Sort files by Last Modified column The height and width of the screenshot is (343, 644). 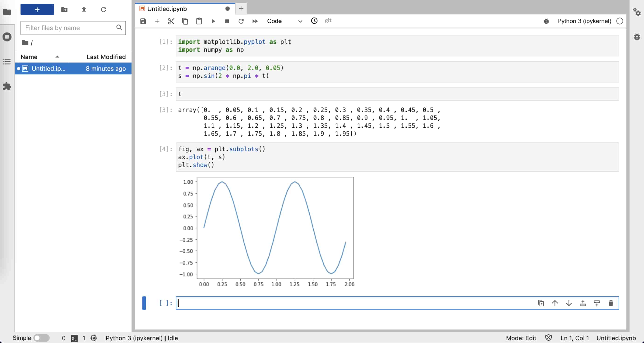tap(100, 57)
